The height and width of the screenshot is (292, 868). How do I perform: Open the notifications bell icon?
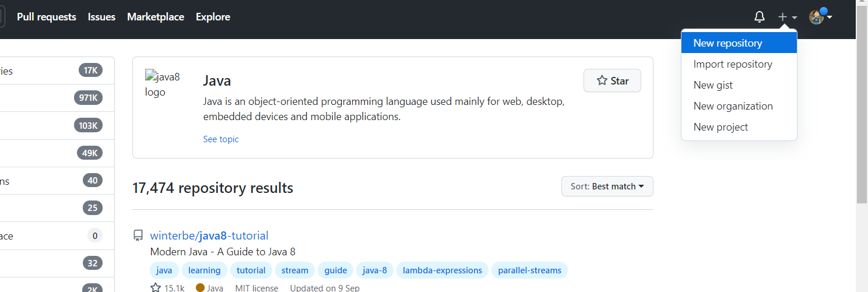click(759, 17)
